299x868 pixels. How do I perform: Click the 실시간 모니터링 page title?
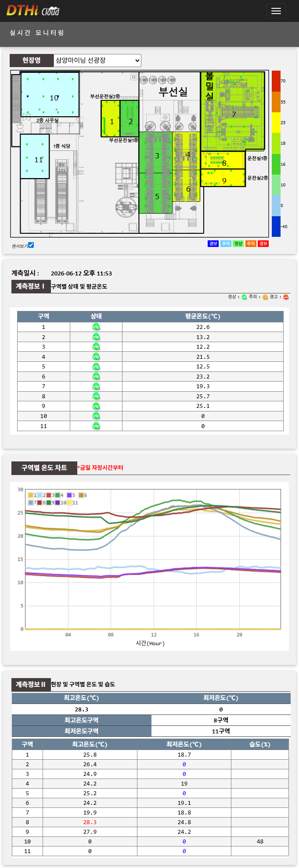(x=37, y=33)
